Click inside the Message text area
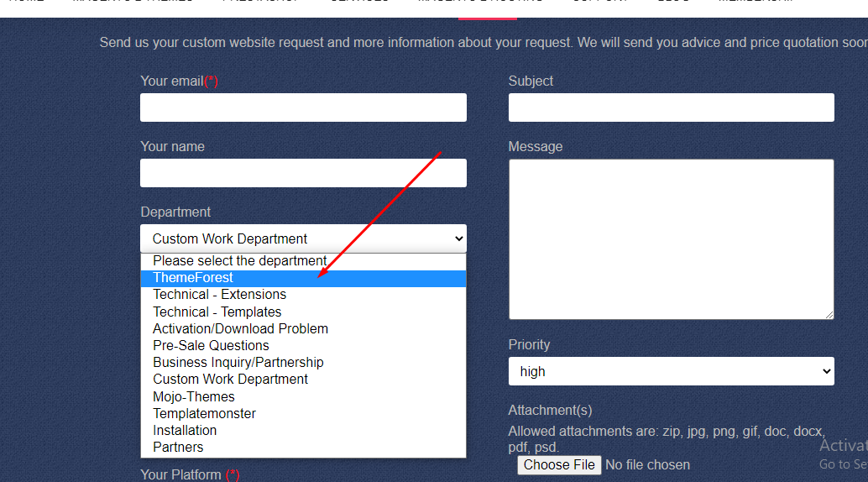Screen dimensions: 868x482 (x=671, y=239)
